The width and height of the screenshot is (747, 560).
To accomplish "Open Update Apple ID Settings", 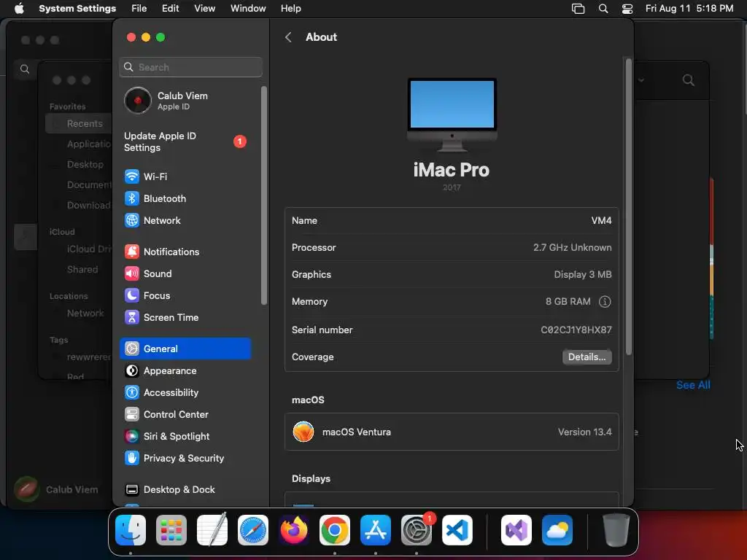I will click(x=185, y=142).
